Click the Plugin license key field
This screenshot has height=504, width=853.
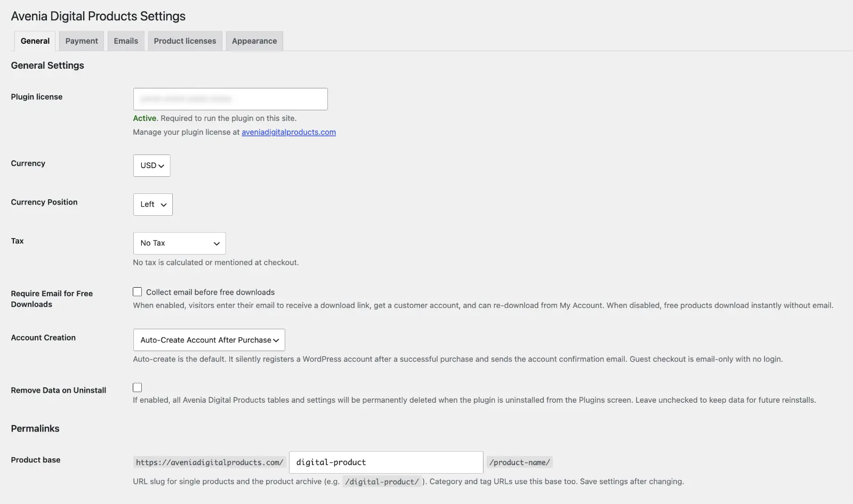point(230,99)
